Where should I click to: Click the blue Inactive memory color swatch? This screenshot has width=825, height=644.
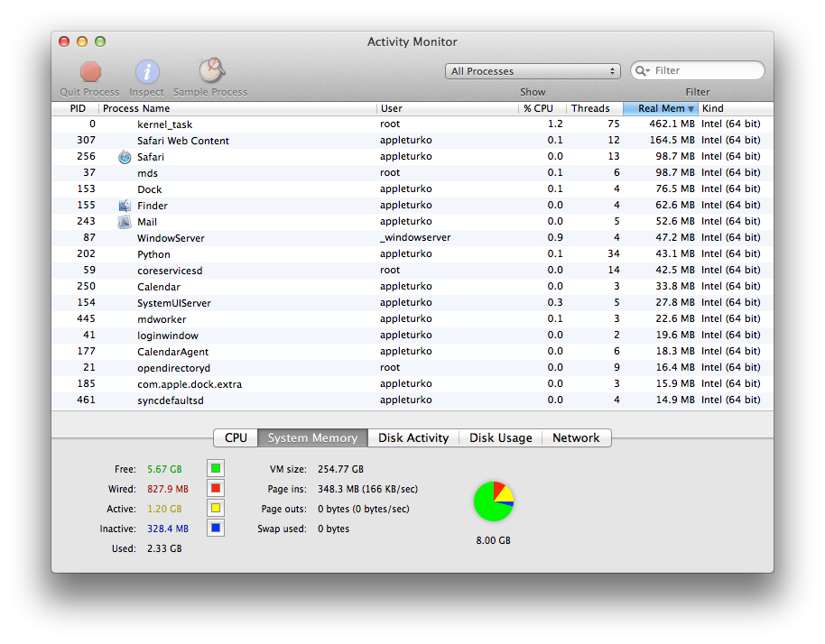[x=216, y=528]
